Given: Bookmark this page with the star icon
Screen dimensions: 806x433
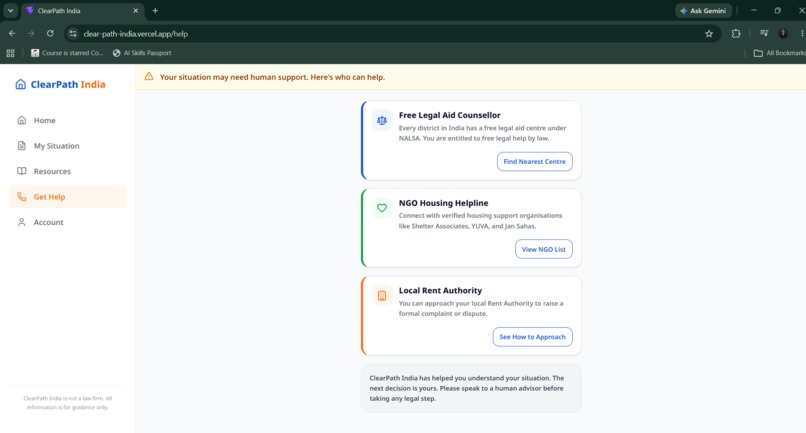Looking at the screenshot, I should [x=709, y=34].
